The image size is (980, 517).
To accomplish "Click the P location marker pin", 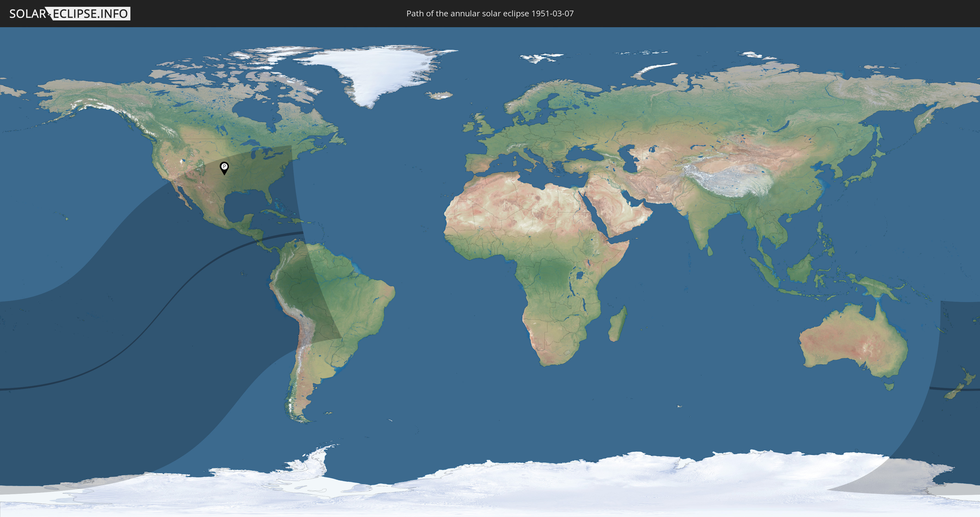I will tap(225, 168).
